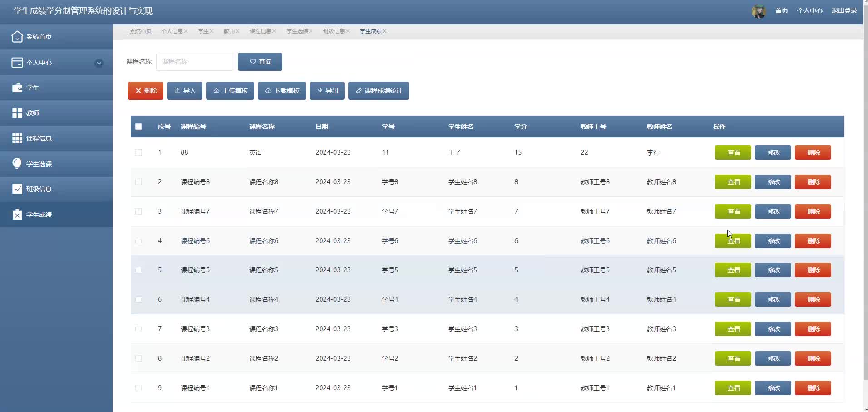Click the 查询 search button
The height and width of the screenshot is (412, 868).
[260, 62]
